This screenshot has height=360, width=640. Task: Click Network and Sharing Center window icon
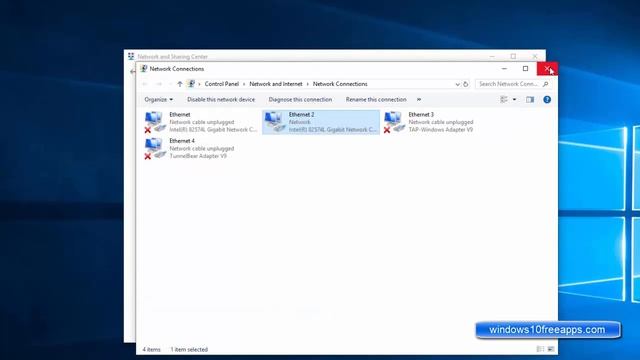click(x=131, y=56)
